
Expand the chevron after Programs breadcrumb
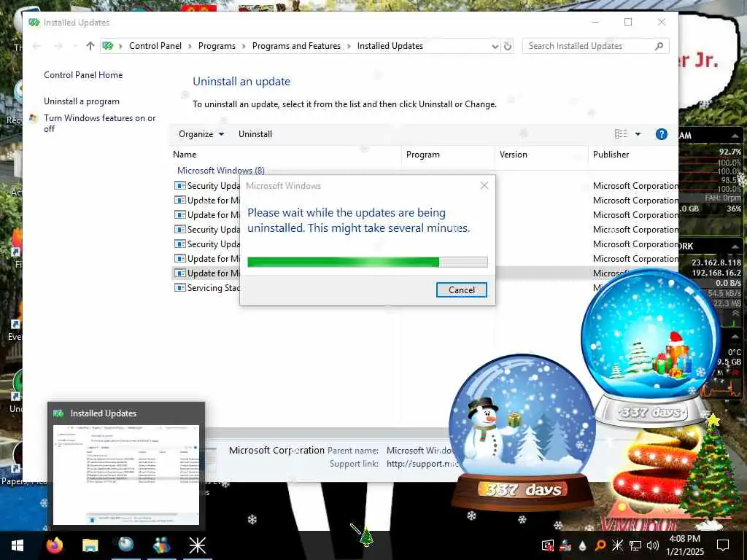click(244, 46)
